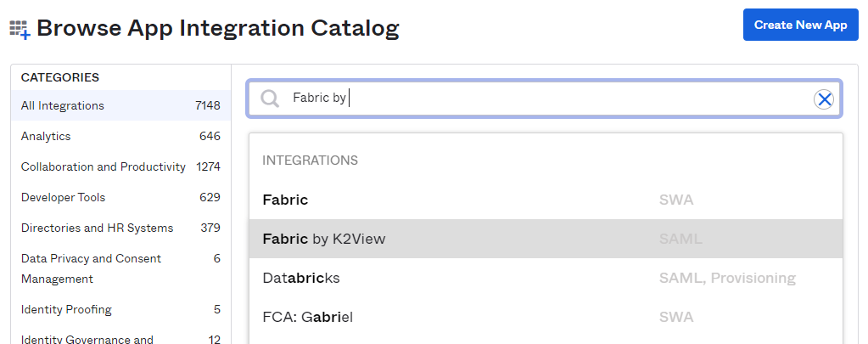Image resolution: width=868 pixels, height=344 pixels.
Task: Choose Fabric by K2View from results
Action: (324, 240)
